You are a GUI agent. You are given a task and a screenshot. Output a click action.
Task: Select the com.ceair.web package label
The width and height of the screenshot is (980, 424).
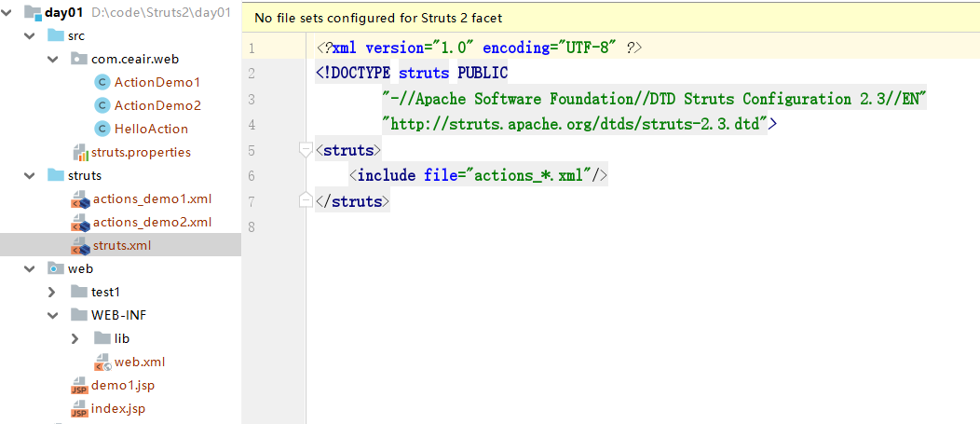[x=135, y=60]
